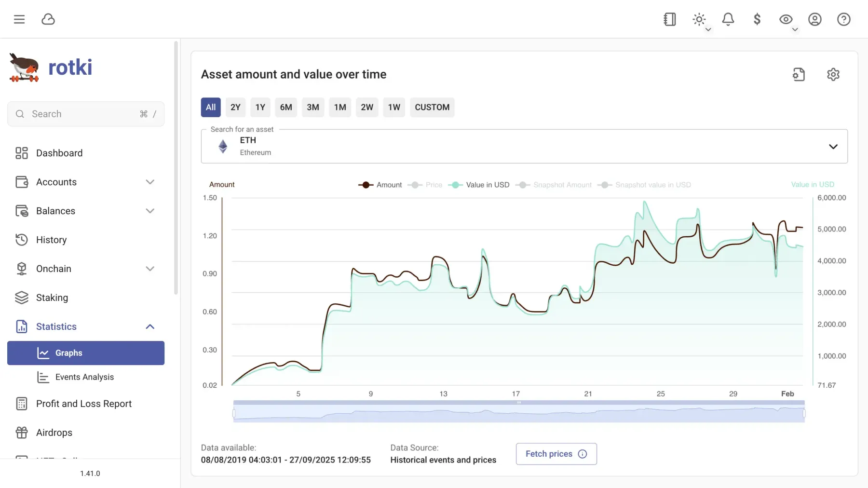Click the user account icon
Screen dimensions: 868x488
pyautogui.click(x=814, y=19)
